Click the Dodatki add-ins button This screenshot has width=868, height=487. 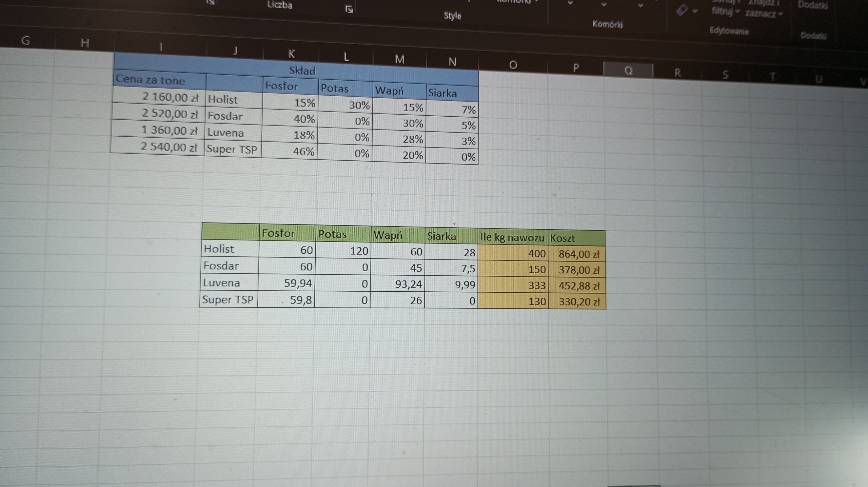pos(812,5)
